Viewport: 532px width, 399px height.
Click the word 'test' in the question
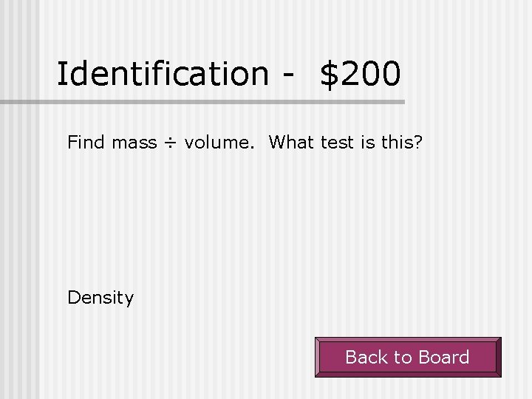(x=338, y=142)
